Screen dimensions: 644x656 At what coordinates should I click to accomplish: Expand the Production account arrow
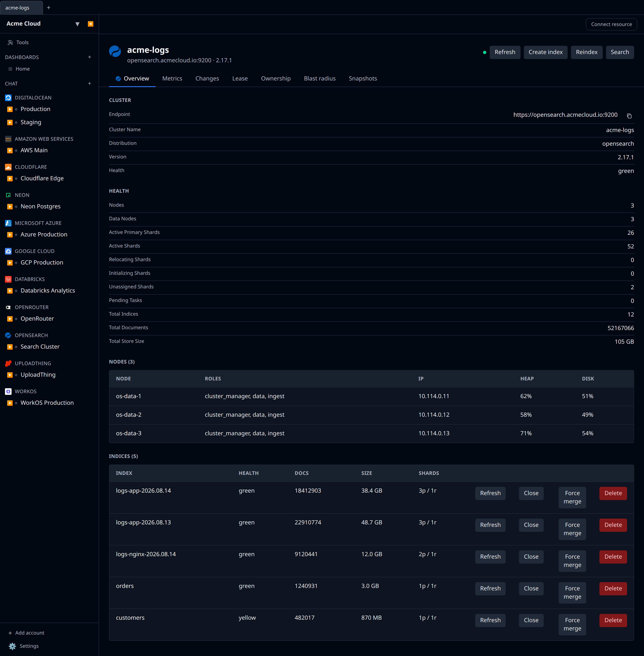tap(10, 109)
